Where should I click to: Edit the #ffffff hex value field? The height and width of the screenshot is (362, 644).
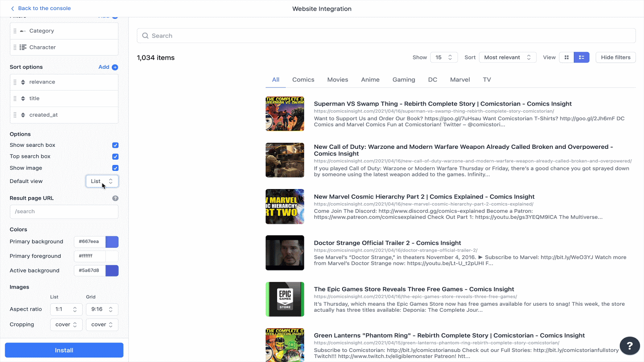(x=90, y=256)
